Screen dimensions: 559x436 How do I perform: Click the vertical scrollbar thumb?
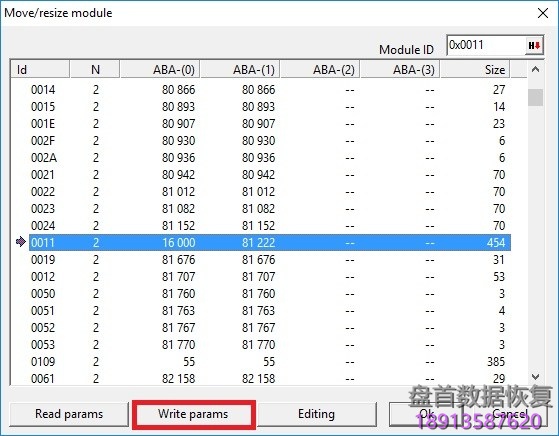(x=535, y=97)
